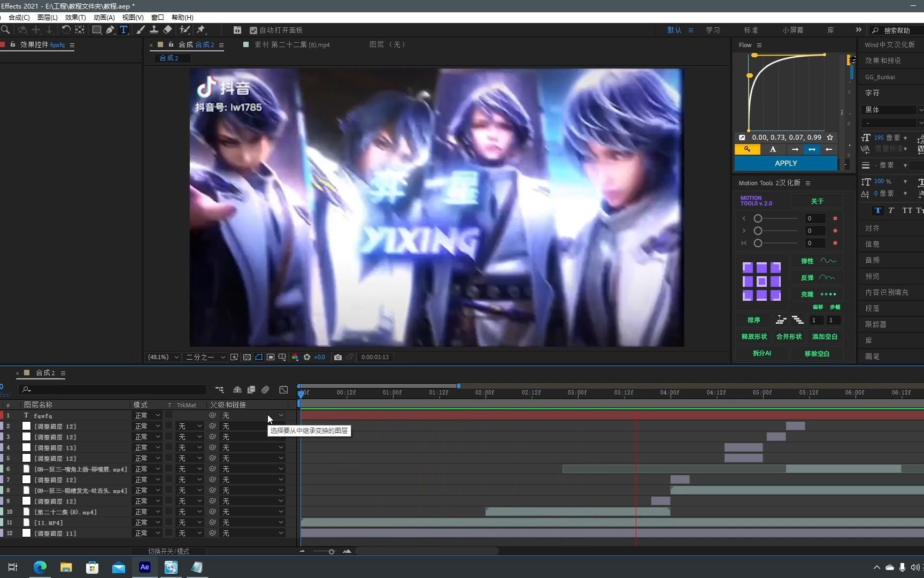The height and width of the screenshot is (578, 924).
Task: Toggle the red square keyframe marker
Action: click(835, 218)
